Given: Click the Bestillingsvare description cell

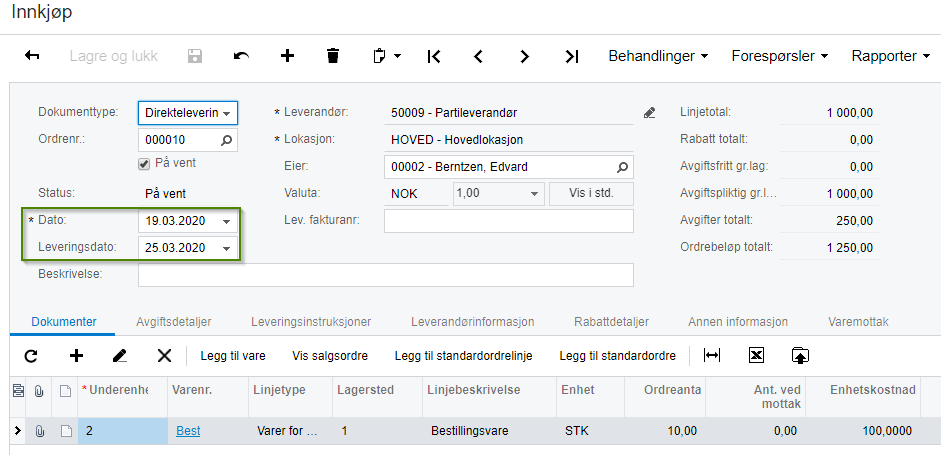Looking at the screenshot, I should tap(490, 431).
